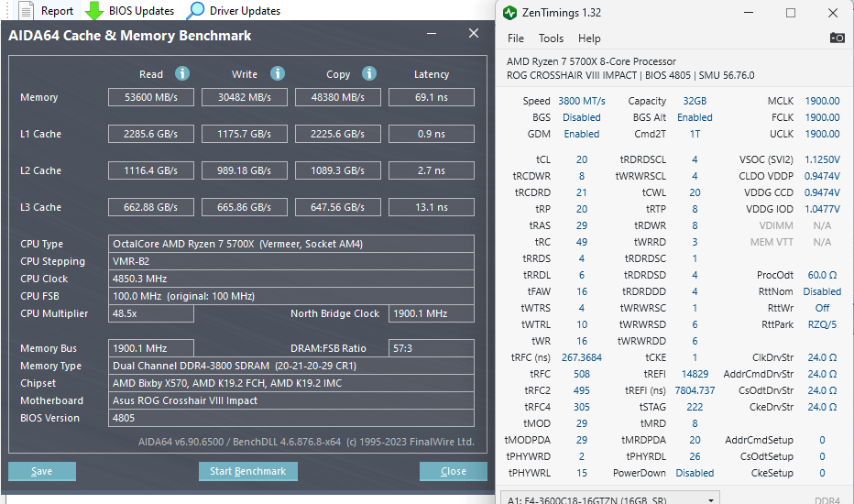Image resolution: width=854 pixels, height=504 pixels.
Task: Open the Tools menu in ZenTimings
Action: [551, 38]
